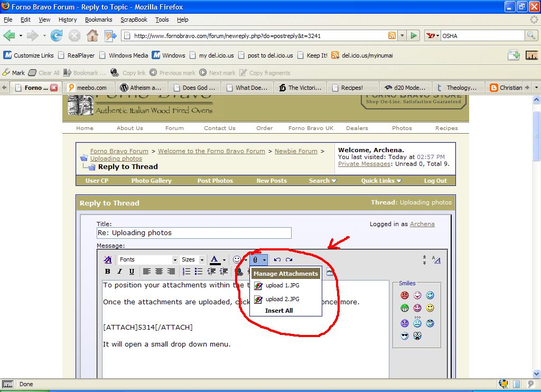Screen dimensions: 541x392
Task: Toggle center text alignment
Action: coord(158,272)
